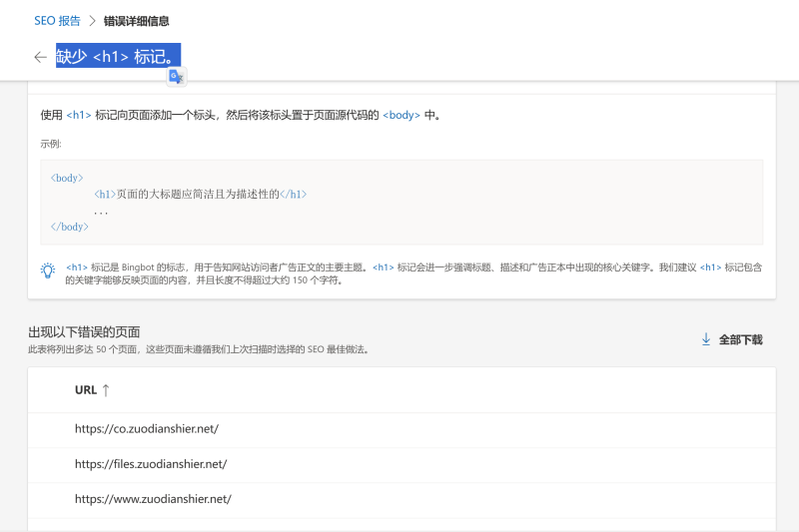Open https://co.zuodianshier.net/ row

tap(401, 429)
